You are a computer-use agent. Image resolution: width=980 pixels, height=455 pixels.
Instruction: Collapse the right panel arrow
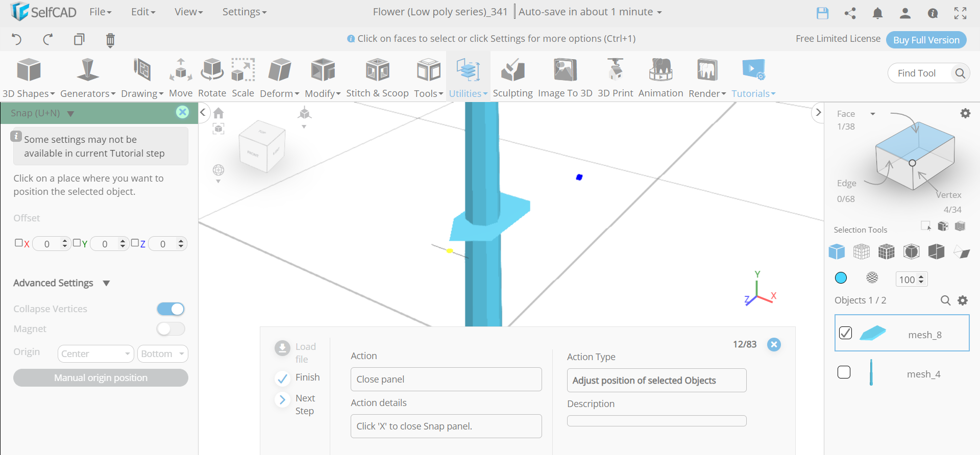pyautogui.click(x=818, y=112)
